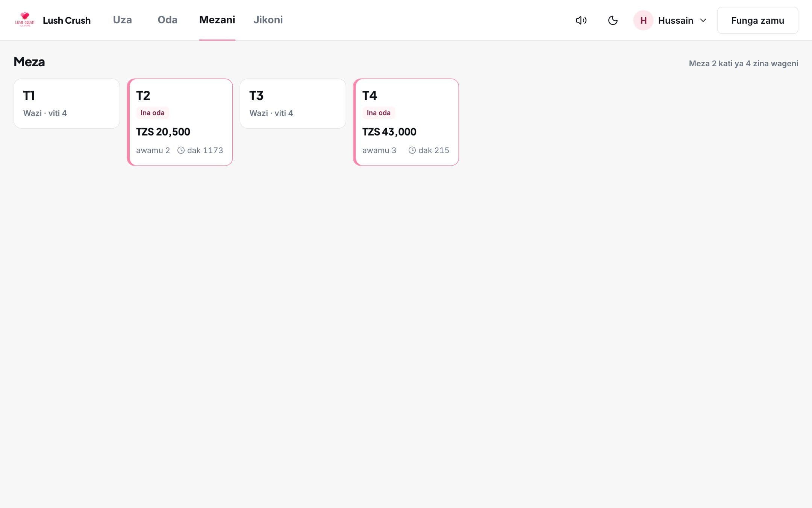
Task: Click the Ina oda badge on T2
Action: 152,113
